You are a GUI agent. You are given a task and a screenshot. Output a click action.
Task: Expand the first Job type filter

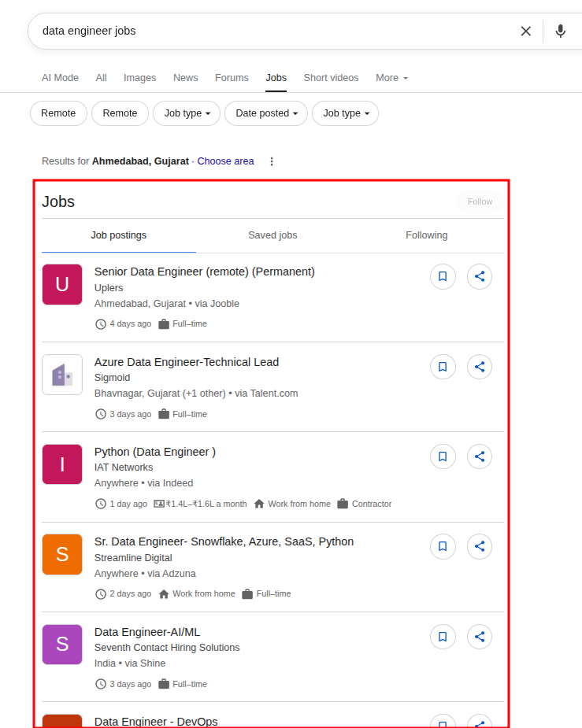pyautogui.click(x=186, y=113)
